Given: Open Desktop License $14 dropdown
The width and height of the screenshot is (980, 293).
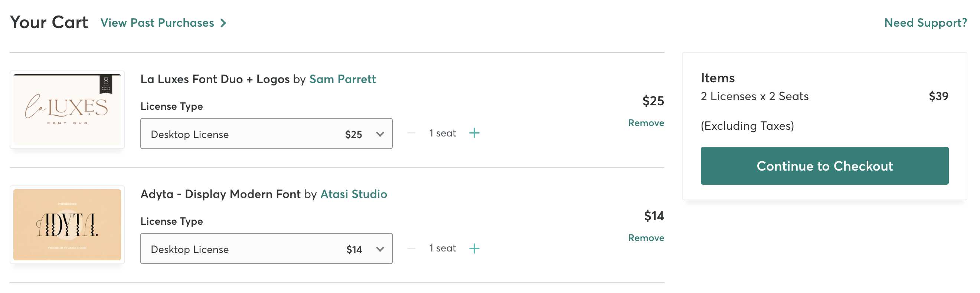Looking at the screenshot, I should [x=266, y=249].
